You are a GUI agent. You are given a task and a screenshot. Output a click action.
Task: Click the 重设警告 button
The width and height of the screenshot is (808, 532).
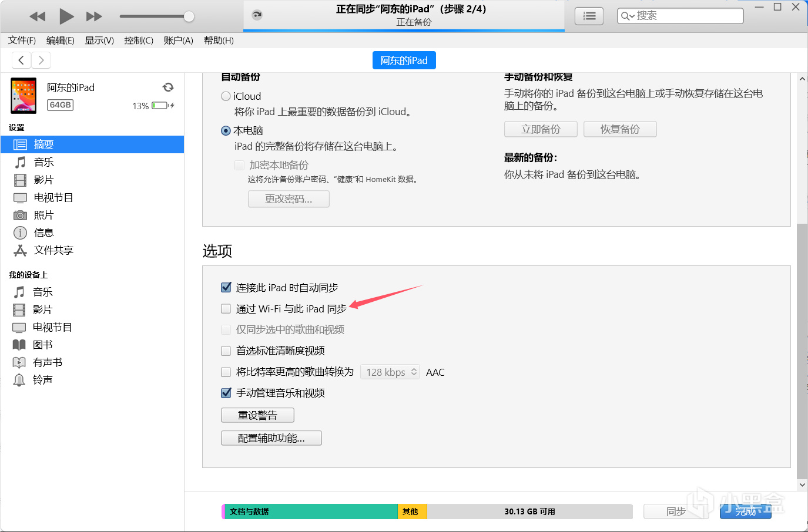pos(257,415)
